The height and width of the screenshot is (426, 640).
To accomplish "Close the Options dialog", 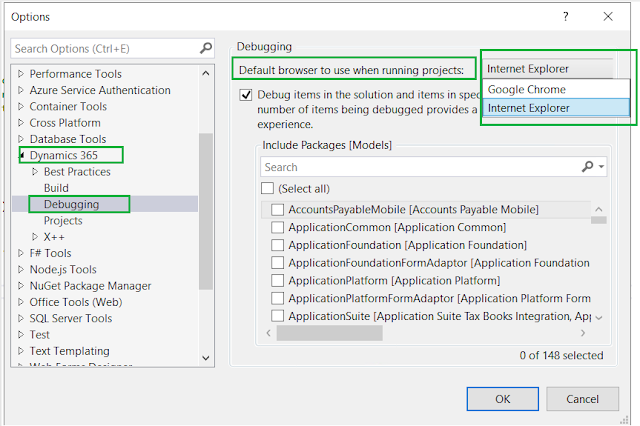I will point(608,16).
